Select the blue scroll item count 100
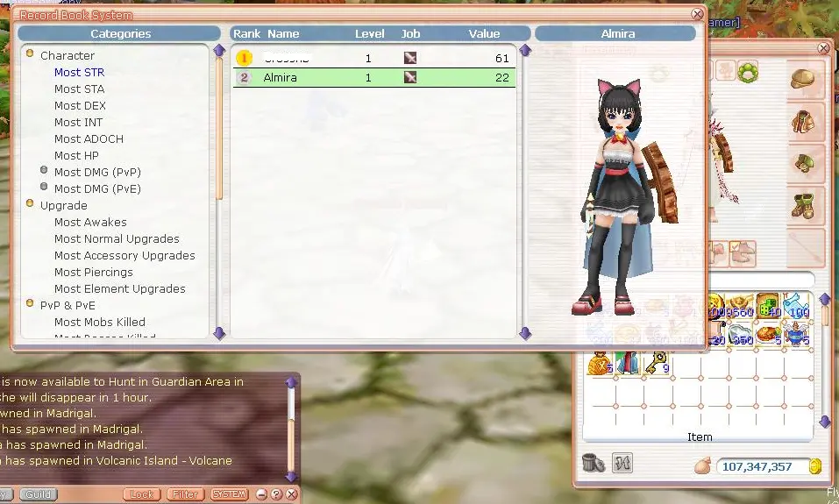Image resolution: width=839 pixels, height=504 pixels. coord(797,306)
